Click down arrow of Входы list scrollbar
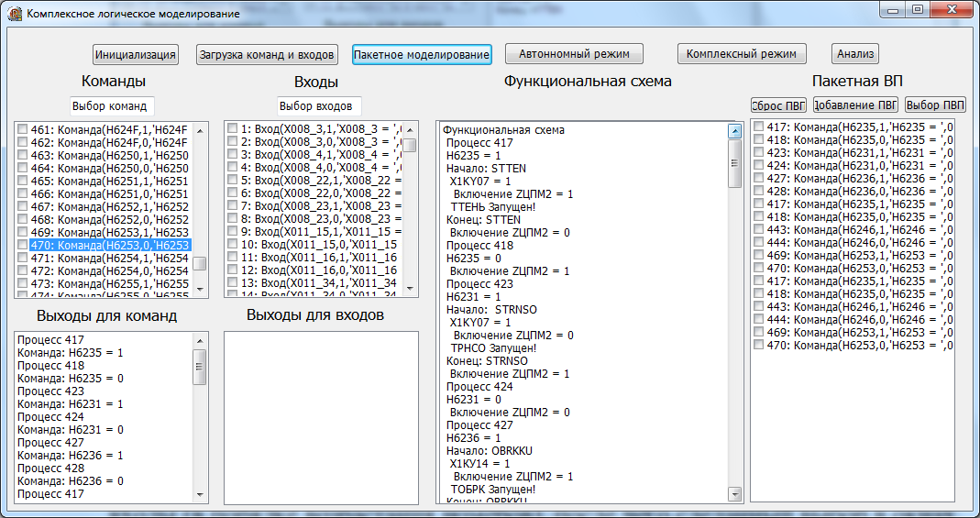This screenshot has width=980, height=518. 410,289
